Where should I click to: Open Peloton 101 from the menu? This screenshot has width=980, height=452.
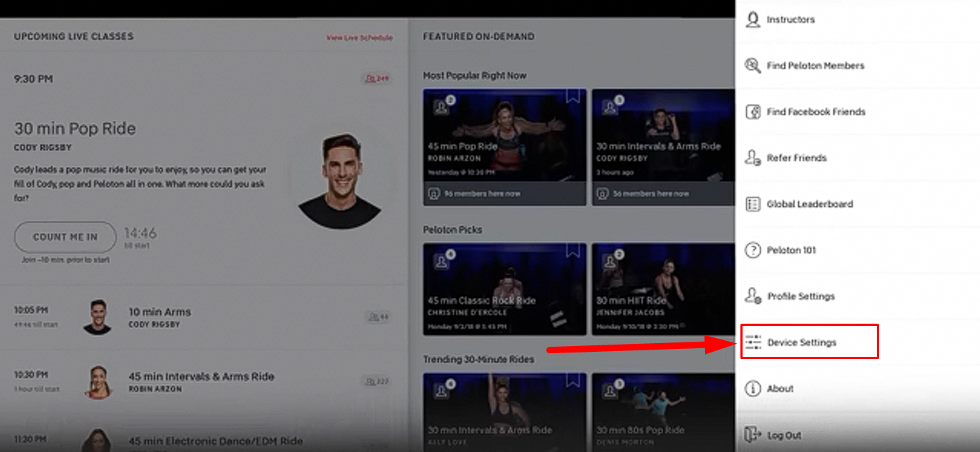click(x=857, y=250)
